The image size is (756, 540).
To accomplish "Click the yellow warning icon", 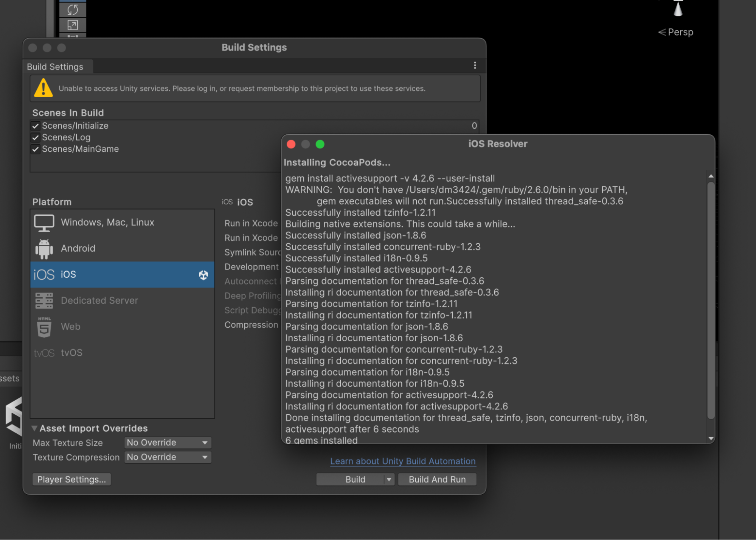I will tap(43, 88).
